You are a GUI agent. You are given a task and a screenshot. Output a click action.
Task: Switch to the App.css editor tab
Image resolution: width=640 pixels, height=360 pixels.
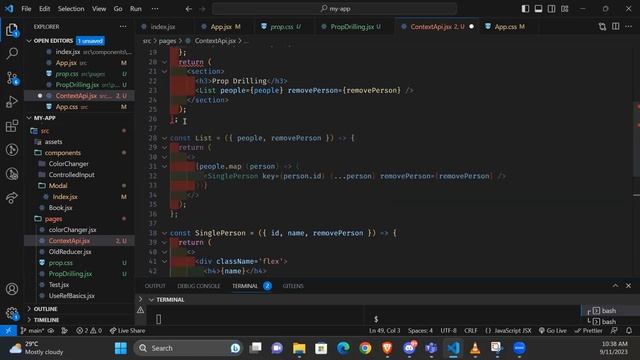(x=505, y=27)
